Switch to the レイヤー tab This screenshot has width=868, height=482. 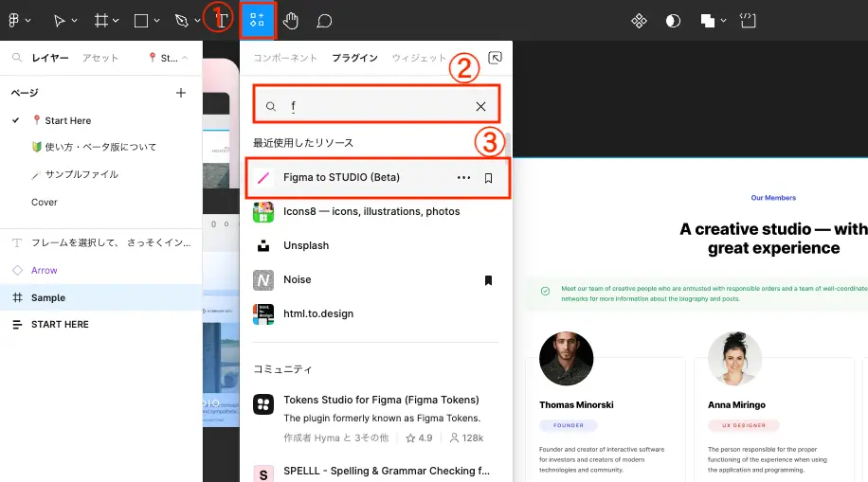pos(50,58)
